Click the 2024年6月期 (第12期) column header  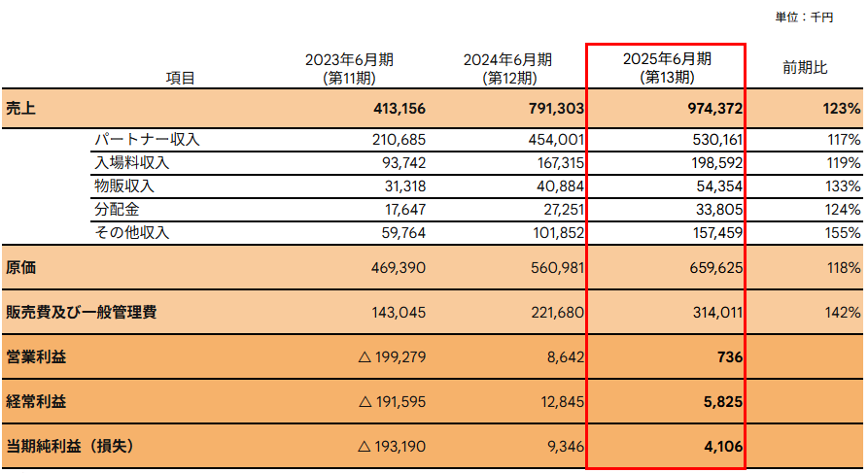(x=507, y=68)
